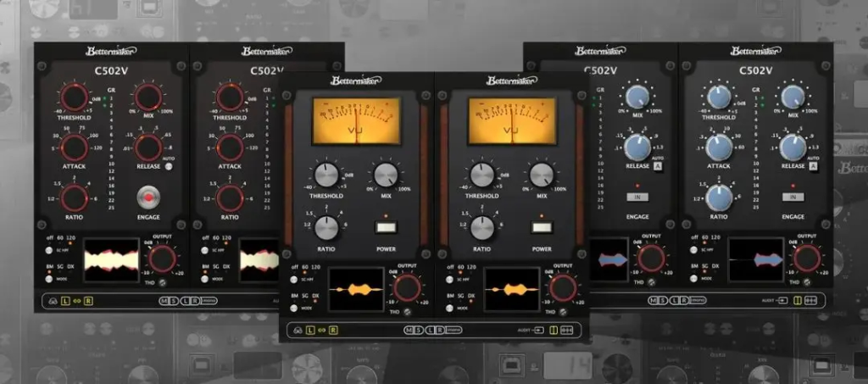Flip POWER switch on left VU-meter unit
Screen dimensions: 868x384
pyautogui.click(x=386, y=227)
